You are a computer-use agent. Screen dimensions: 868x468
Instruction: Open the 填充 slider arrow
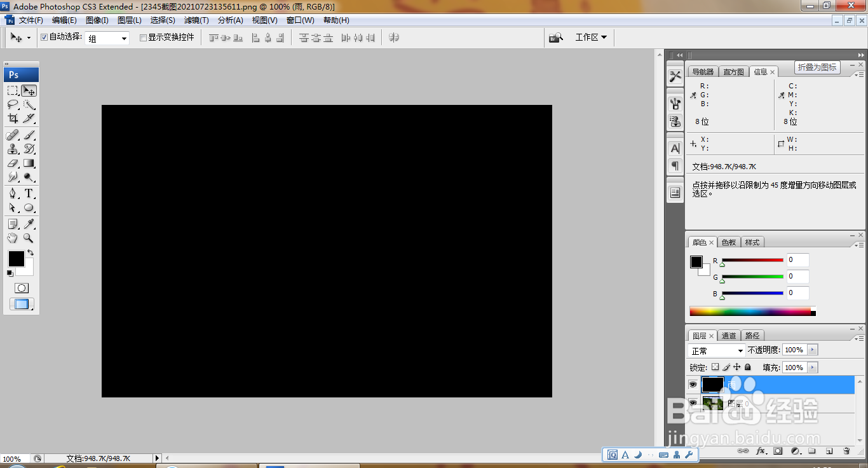pyautogui.click(x=813, y=368)
